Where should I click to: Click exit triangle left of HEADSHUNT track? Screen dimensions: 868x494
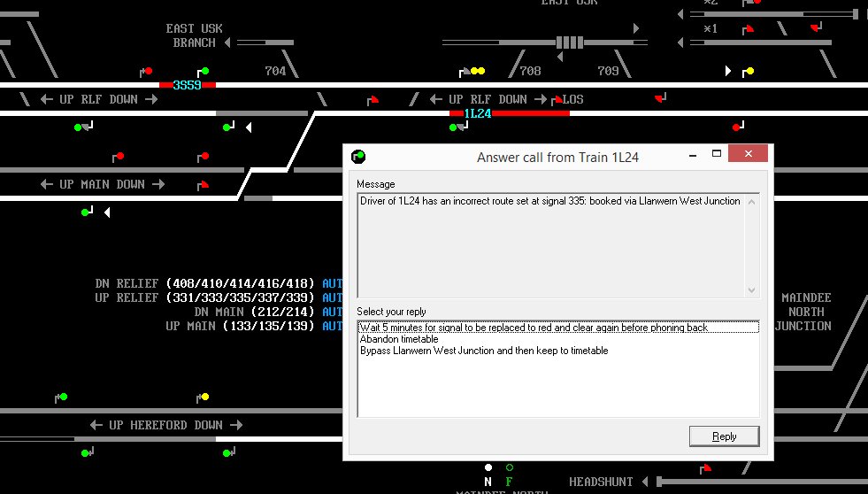click(x=645, y=482)
